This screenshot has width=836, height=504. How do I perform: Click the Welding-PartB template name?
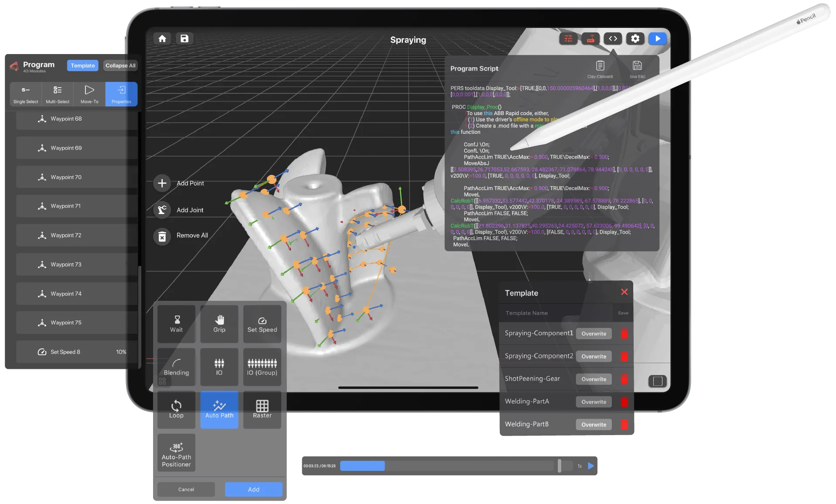pos(526,424)
